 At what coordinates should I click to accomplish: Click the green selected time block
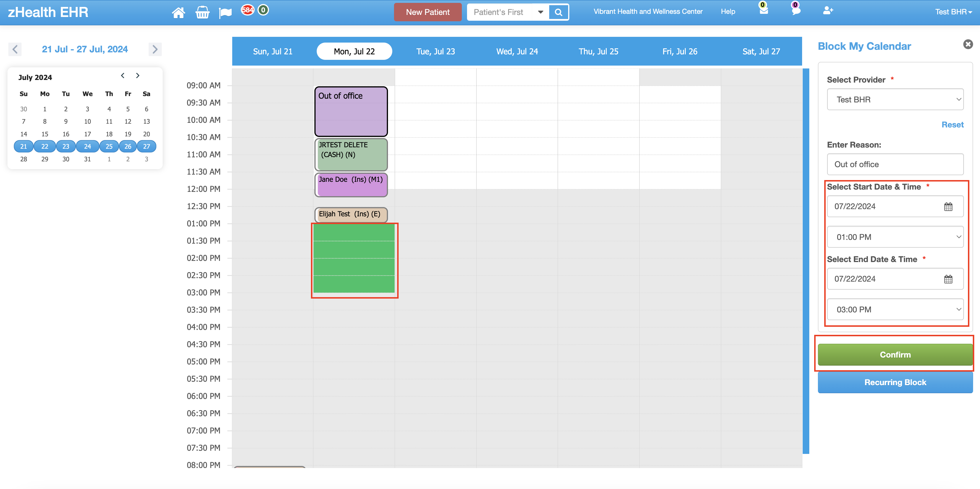[x=354, y=259]
